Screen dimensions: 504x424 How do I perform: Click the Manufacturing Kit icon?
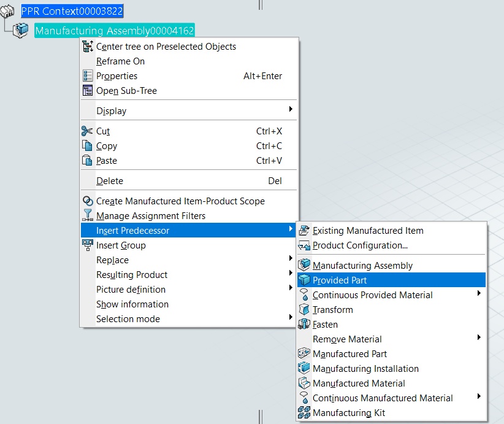click(x=304, y=413)
